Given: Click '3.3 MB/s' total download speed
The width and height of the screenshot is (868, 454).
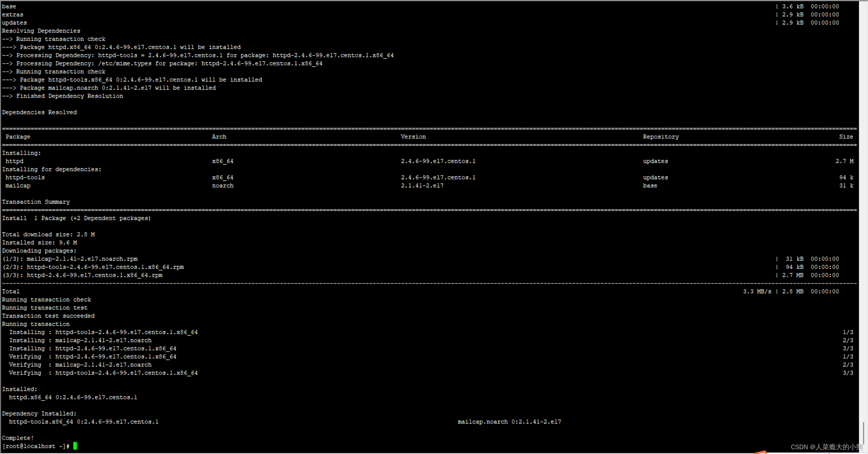Looking at the screenshot, I should click(757, 291).
